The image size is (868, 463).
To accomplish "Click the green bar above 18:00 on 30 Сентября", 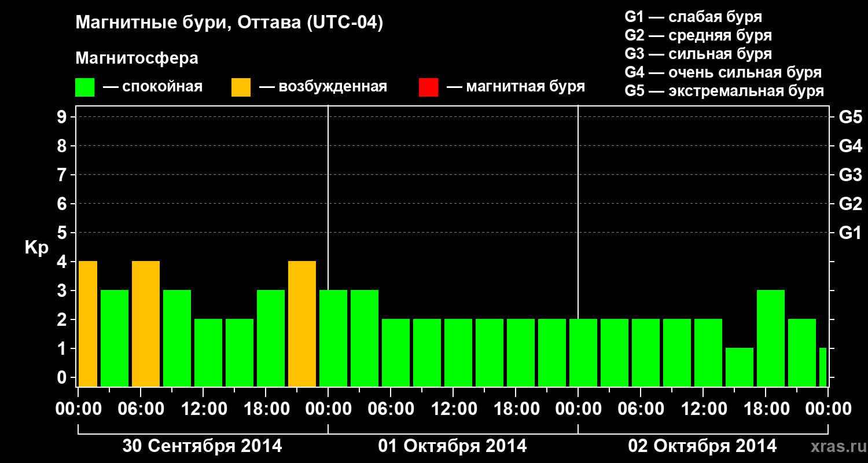I will [x=271, y=338].
